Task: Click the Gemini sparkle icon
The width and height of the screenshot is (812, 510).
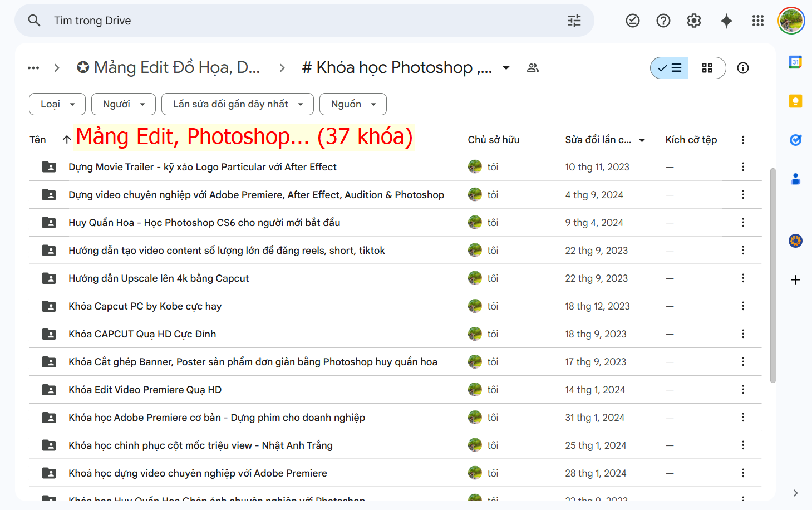Action: coord(726,21)
